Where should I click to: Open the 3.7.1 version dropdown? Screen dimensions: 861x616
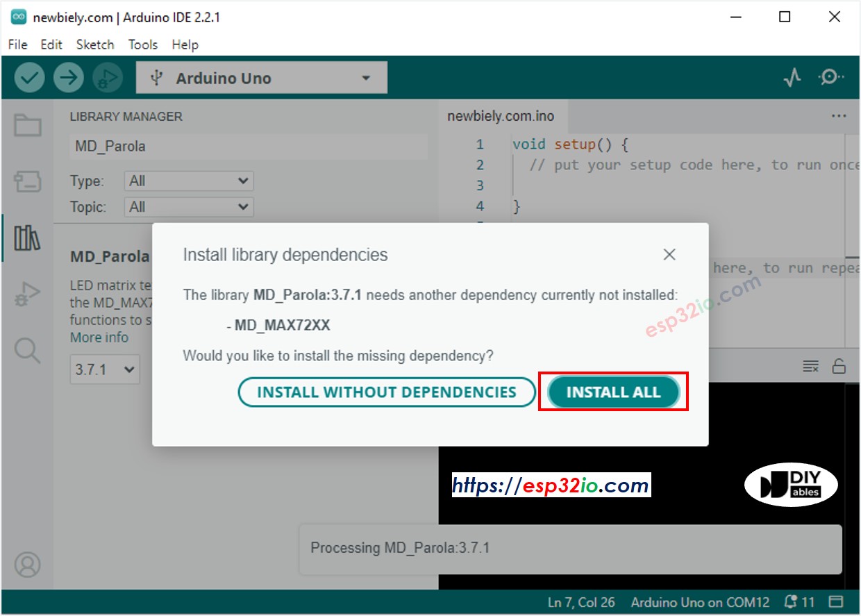click(x=104, y=369)
